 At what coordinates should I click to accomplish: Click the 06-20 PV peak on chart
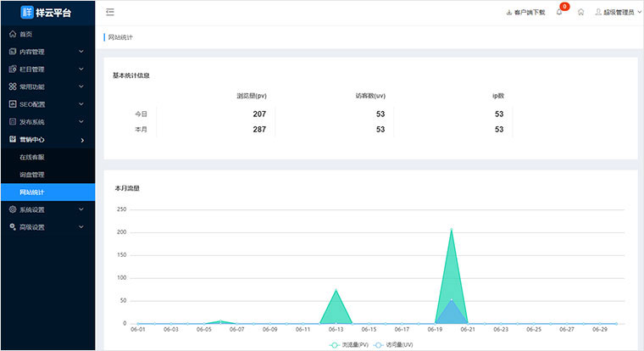(x=451, y=230)
